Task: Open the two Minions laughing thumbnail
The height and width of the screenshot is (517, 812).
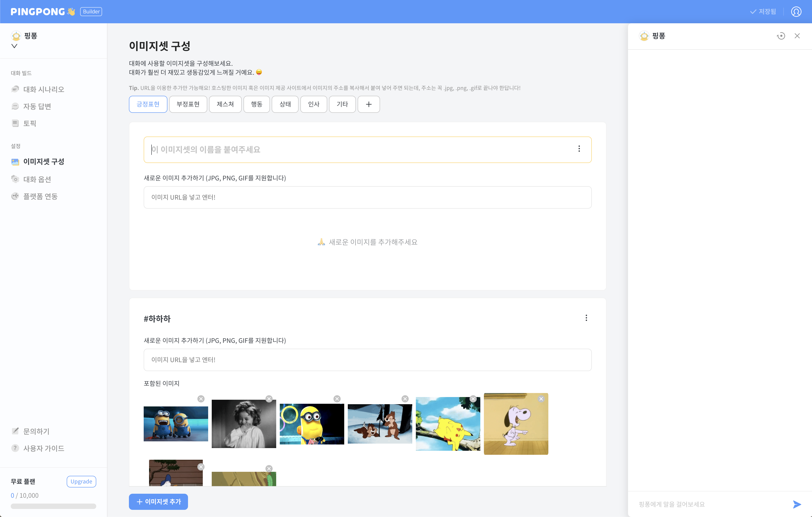Action: (x=176, y=424)
